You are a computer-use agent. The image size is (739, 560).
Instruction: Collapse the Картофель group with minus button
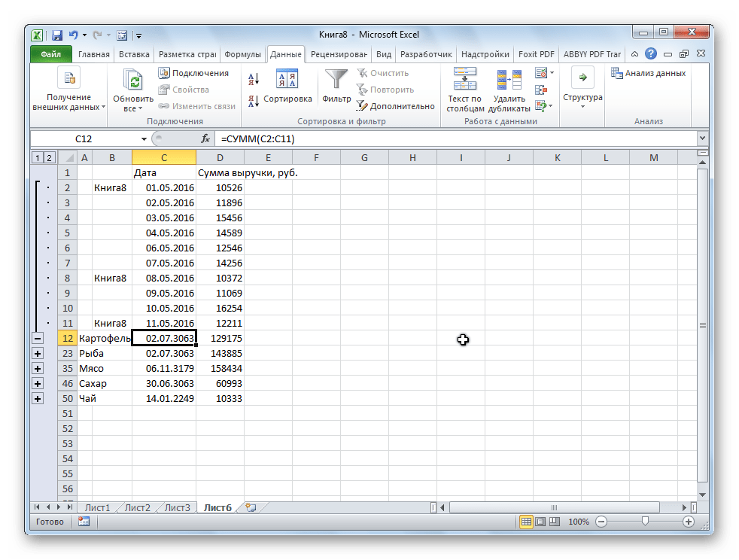pos(38,339)
